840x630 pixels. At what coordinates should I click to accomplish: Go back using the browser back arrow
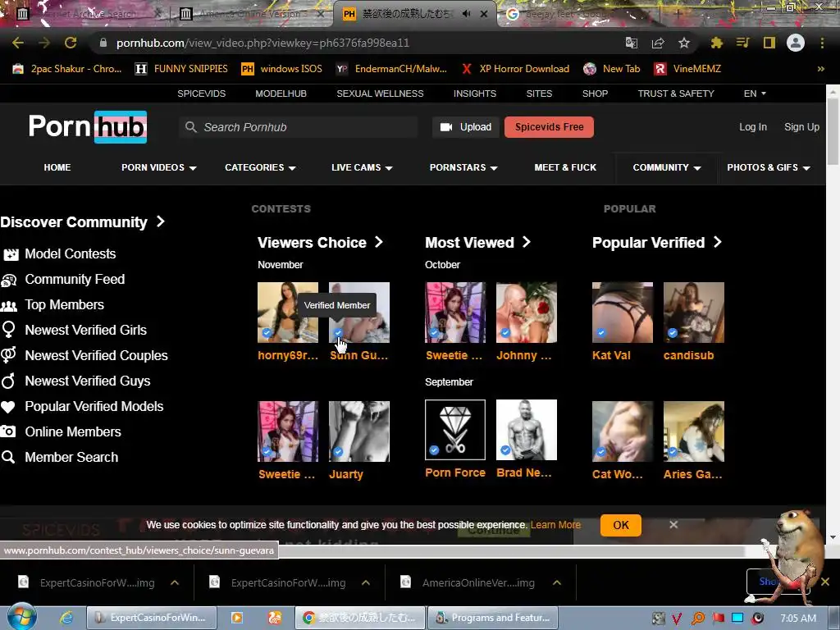(18, 43)
